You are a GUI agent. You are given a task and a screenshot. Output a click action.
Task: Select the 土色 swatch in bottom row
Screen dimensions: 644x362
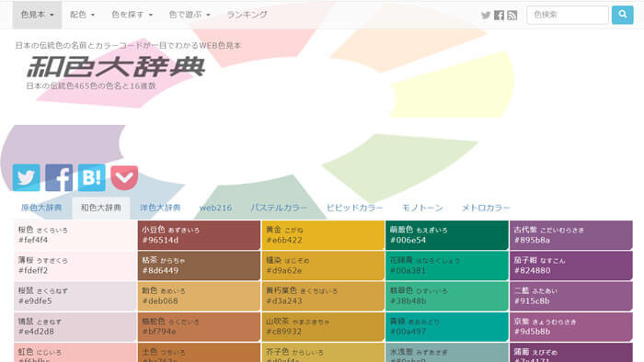(x=200, y=353)
